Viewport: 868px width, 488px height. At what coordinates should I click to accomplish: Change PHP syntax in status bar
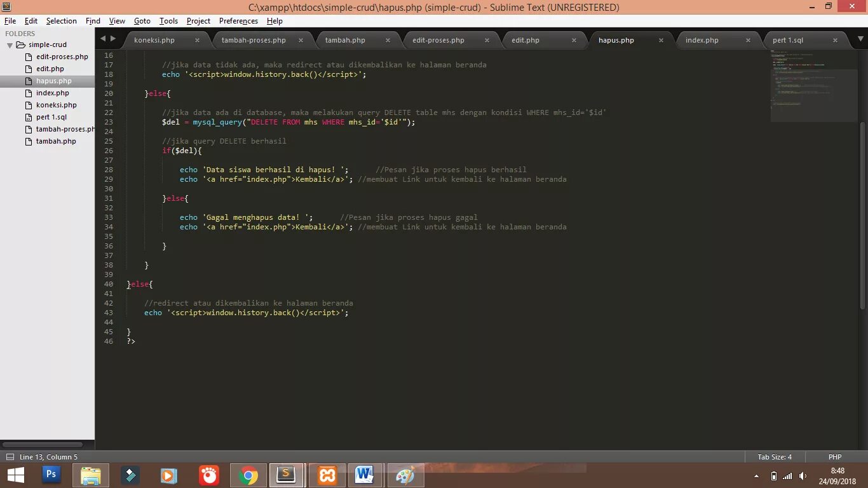(835, 457)
